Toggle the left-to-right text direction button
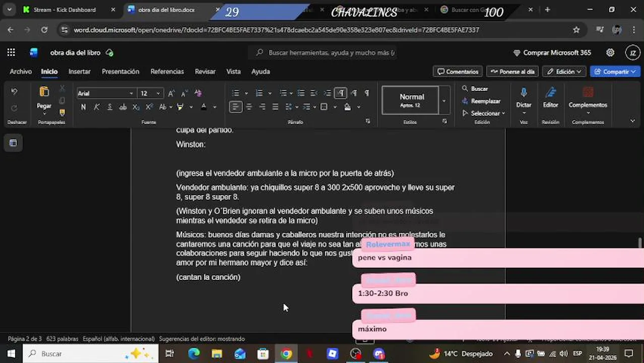Screen dimensions: 644x363 coord(341,93)
